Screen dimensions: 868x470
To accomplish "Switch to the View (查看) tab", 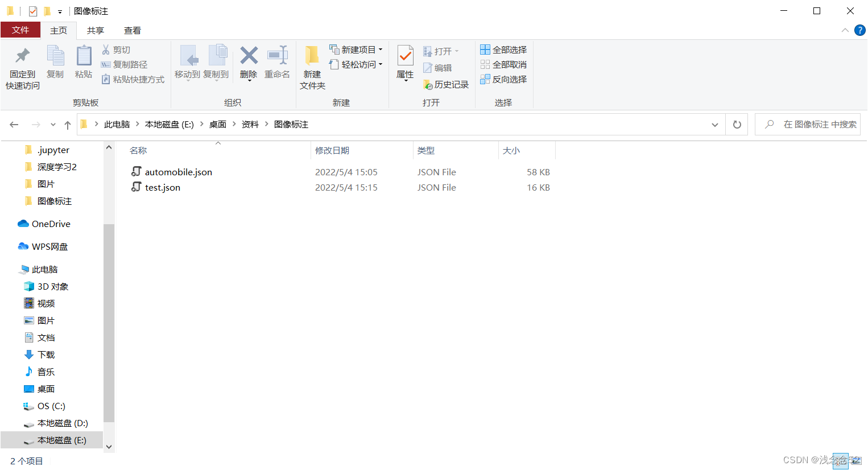I will coord(133,30).
